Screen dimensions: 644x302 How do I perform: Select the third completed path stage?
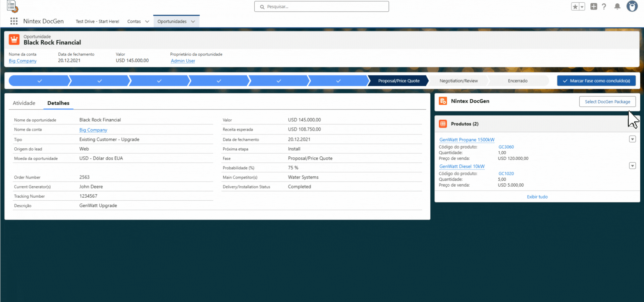tap(159, 81)
